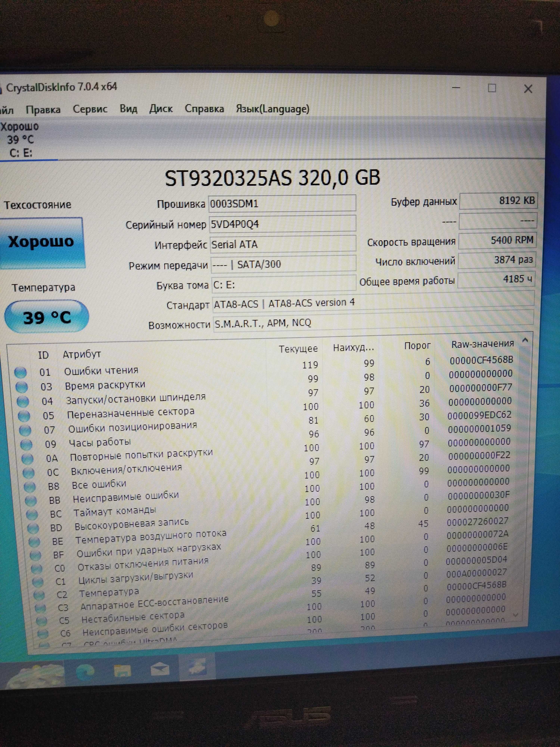The width and height of the screenshot is (560, 747).
Task: Open the Диск menu
Action: pyautogui.click(x=161, y=109)
